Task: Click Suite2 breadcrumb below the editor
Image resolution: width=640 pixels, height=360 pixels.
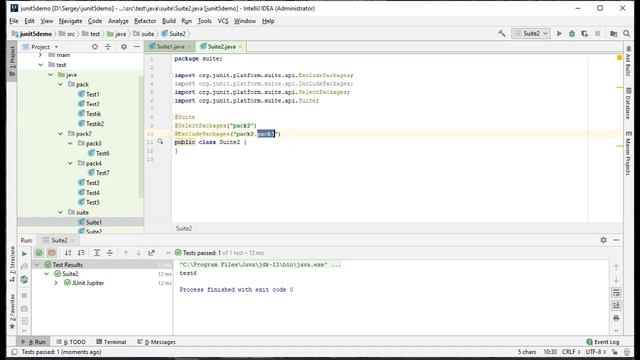Action: (184, 229)
